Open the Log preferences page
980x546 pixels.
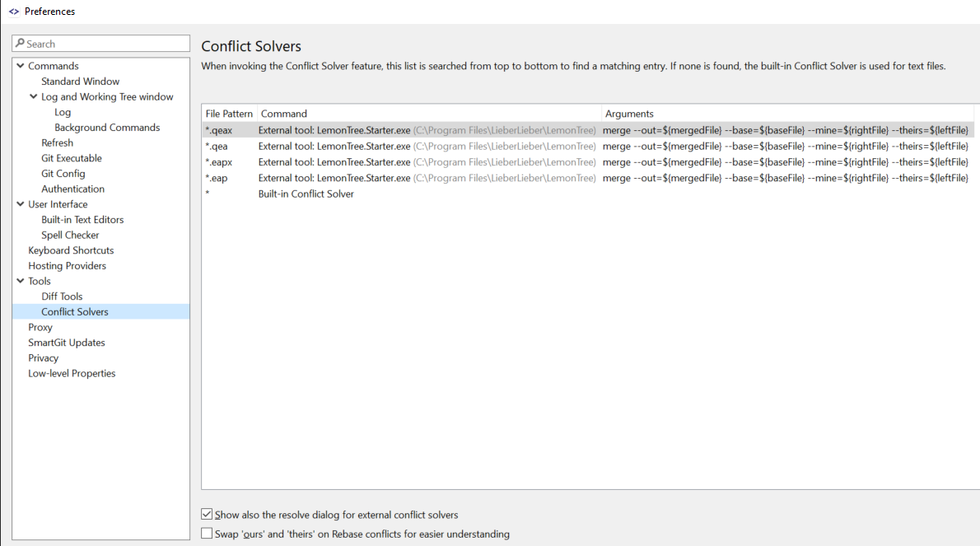[63, 112]
